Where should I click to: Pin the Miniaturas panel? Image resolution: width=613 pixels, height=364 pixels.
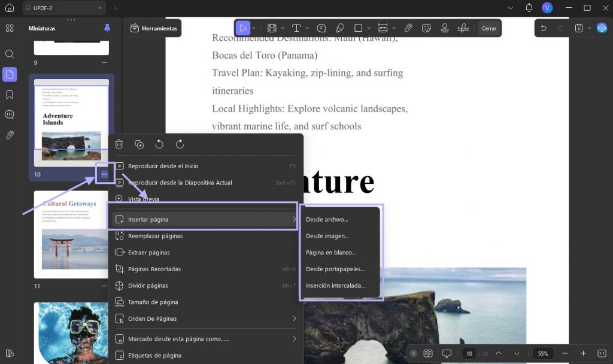[x=107, y=28]
